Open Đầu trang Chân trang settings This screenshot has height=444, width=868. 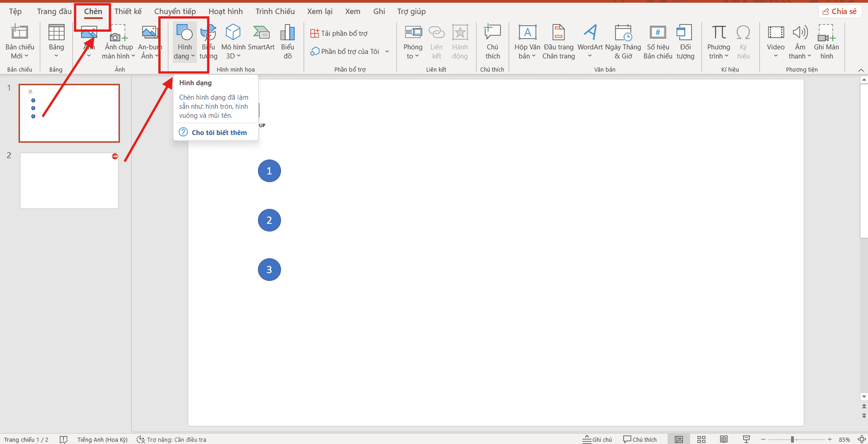coord(558,41)
